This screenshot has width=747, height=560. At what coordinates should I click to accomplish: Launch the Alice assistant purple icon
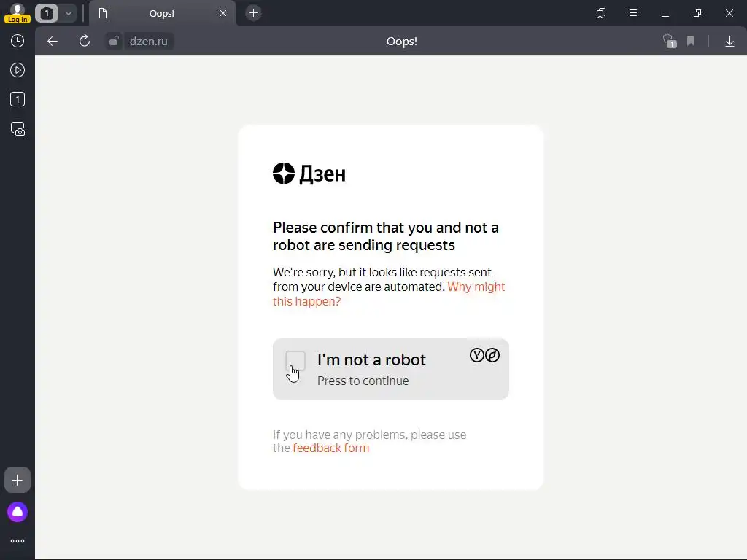tap(18, 512)
